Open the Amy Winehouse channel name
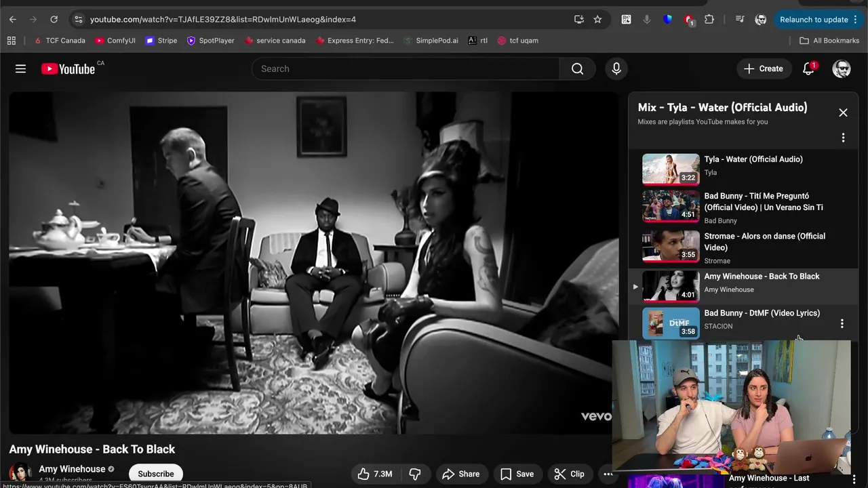Viewport: 868px width, 488px height. coord(72,469)
